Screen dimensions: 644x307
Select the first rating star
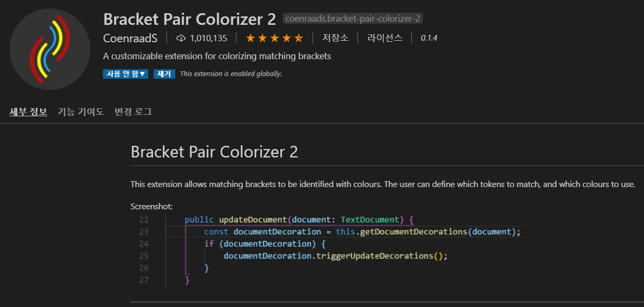click(251, 38)
